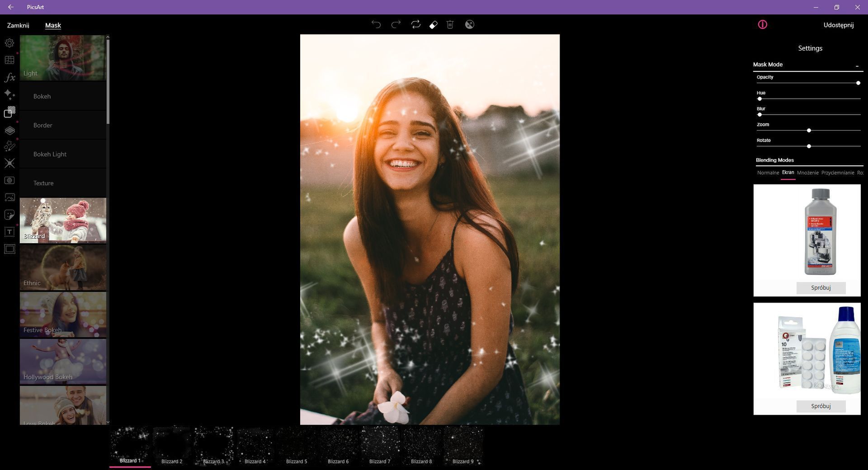The width and height of the screenshot is (868, 470).
Task: Select the Text tool in the left sidebar
Action: tap(9, 231)
